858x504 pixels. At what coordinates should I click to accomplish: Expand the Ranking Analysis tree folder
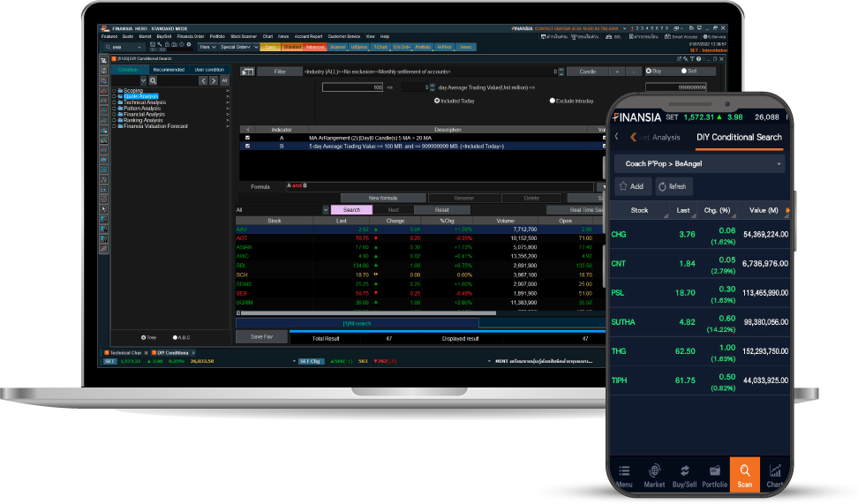coord(114,120)
